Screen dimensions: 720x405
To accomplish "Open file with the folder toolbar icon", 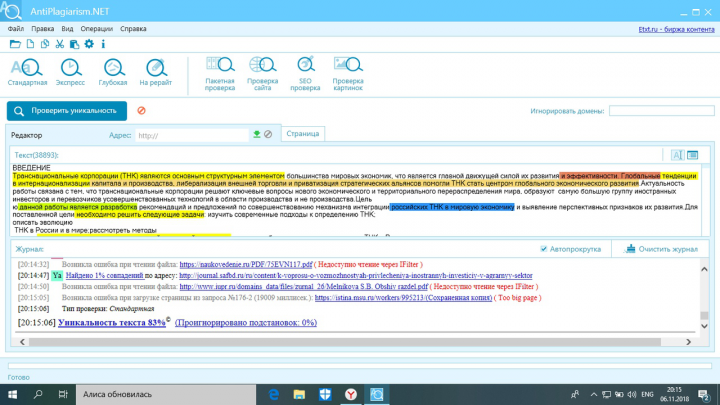I will [x=15, y=44].
